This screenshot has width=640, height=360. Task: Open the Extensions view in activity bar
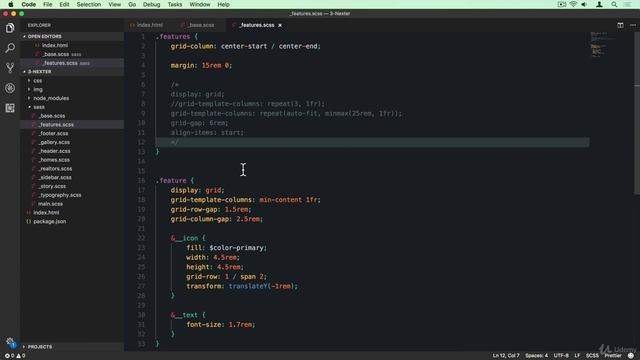[x=10, y=108]
